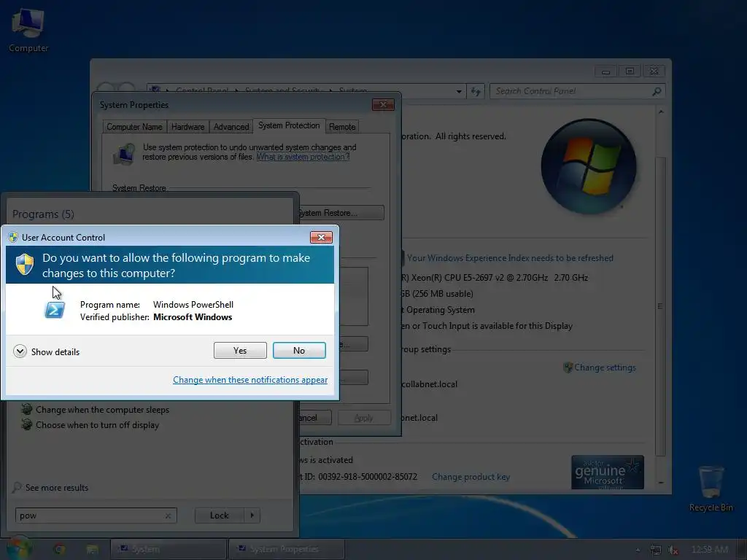
Task: Click the taskbar clock showing 12:59 AM
Action: point(709,550)
